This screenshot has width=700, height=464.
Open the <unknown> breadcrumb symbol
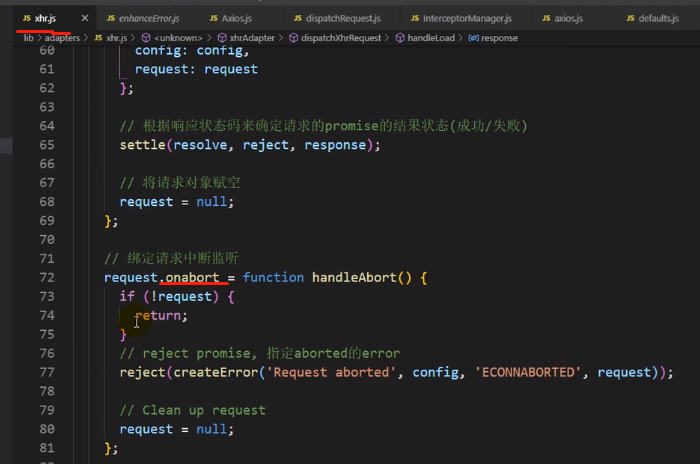coord(178,38)
